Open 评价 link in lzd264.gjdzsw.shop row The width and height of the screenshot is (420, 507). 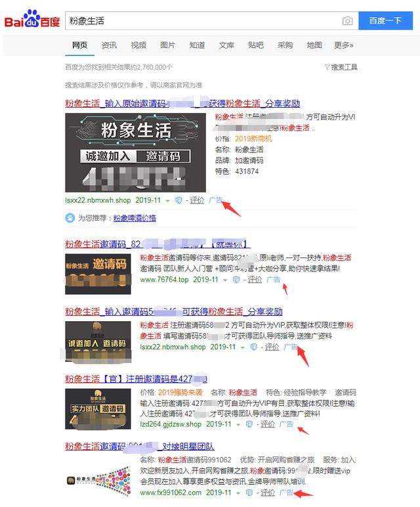(268, 424)
